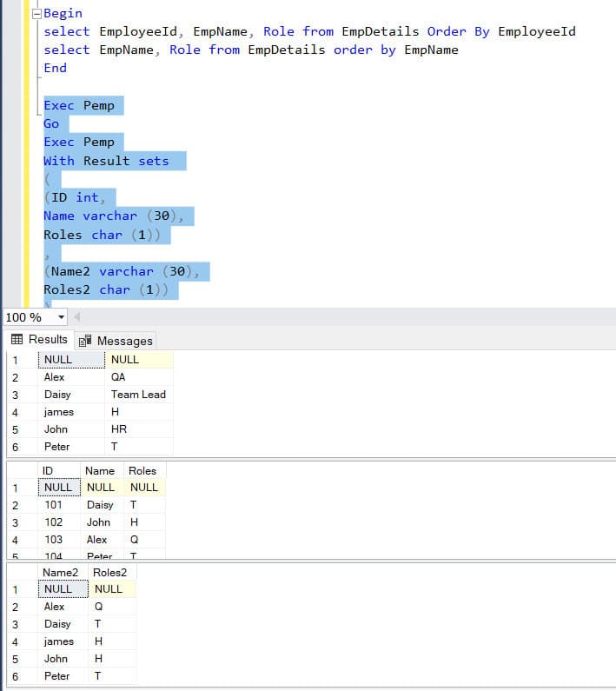Click the horizontal scroll left arrow
This screenshot has height=691, width=616.
click(77, 316)
